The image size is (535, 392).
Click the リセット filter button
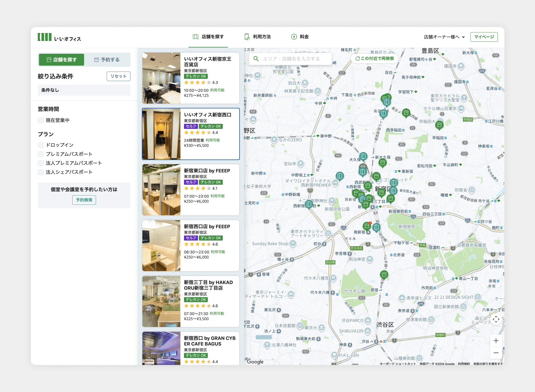(118, 76)
